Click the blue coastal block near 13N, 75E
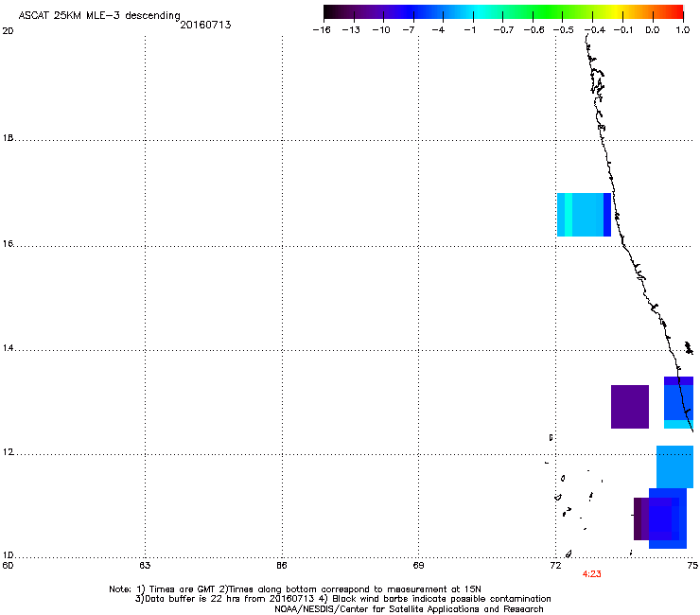 click(678, 402)
